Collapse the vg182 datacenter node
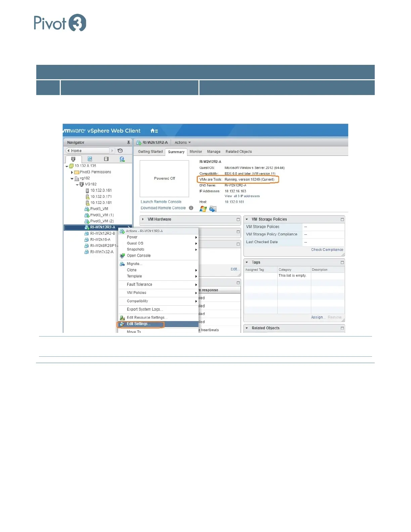The height and width of the screenshot is (532, 411). [x=72, y=179]
